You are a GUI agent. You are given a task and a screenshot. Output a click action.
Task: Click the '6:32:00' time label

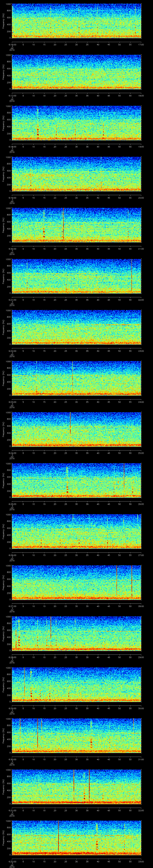12,861
